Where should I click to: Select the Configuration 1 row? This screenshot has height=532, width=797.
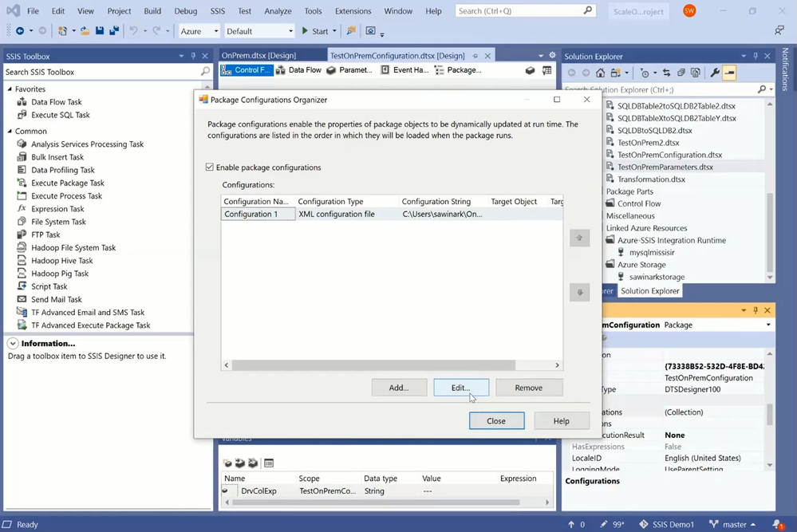pos(392,214)
